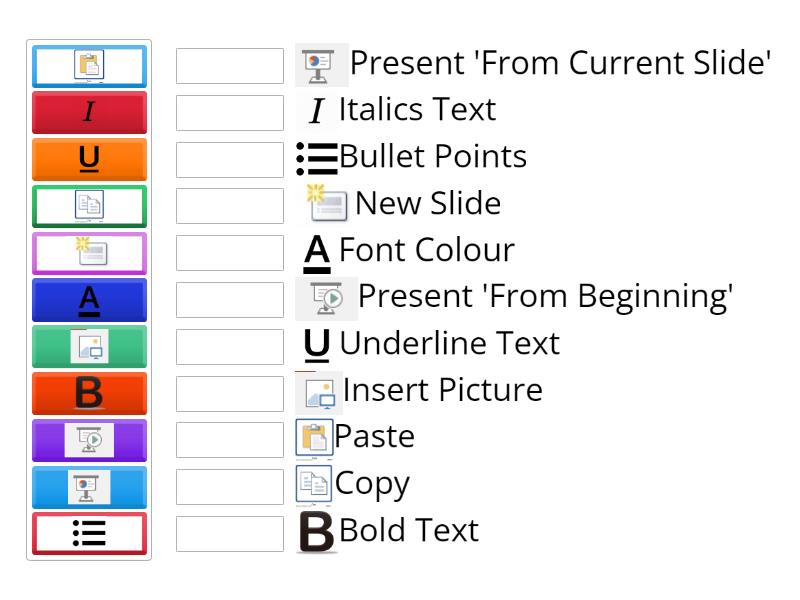Click the Present From Current Slide tile
Image resolution: width=800 pixels, height=600 pixels.
[x=89, y=487]
